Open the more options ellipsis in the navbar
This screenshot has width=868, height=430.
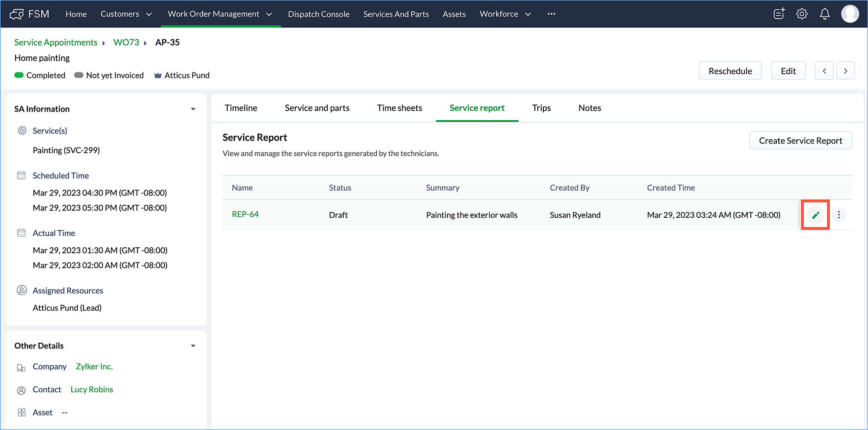(551, 14)
